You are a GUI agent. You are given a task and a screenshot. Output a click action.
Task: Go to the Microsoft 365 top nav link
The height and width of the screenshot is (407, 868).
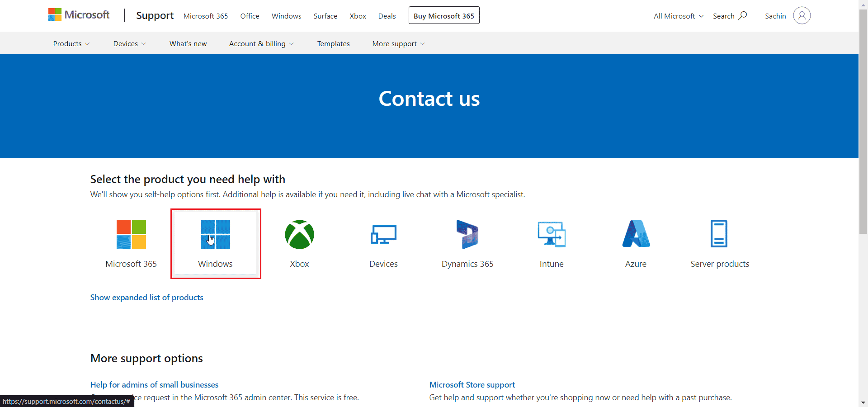coord(206,16)
